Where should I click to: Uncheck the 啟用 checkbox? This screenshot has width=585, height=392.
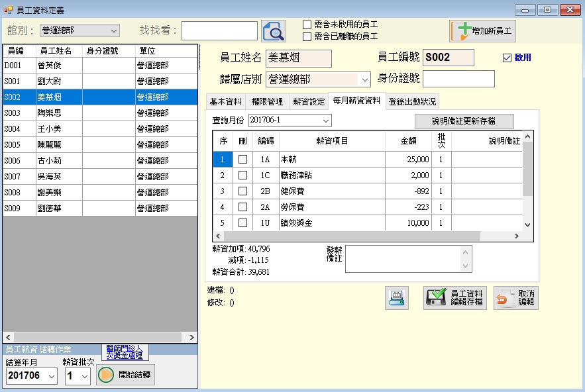(507, 58)
